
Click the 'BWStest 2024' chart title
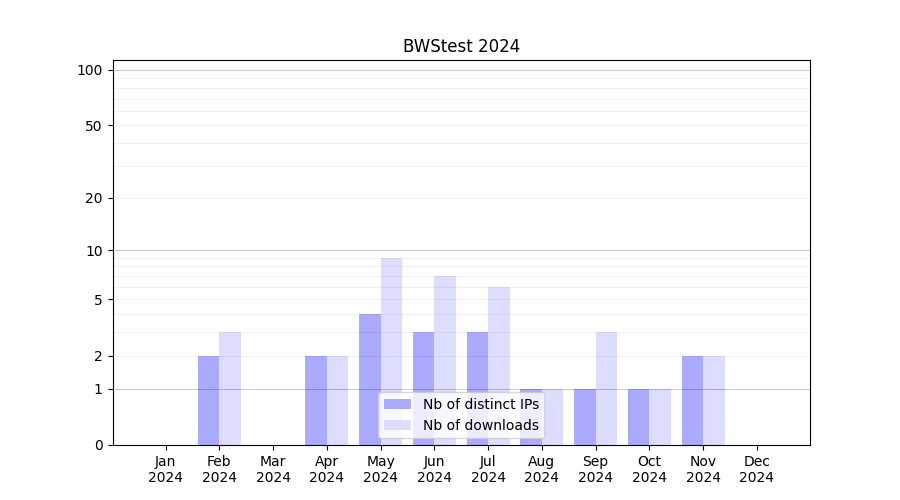tap(461, 46)
